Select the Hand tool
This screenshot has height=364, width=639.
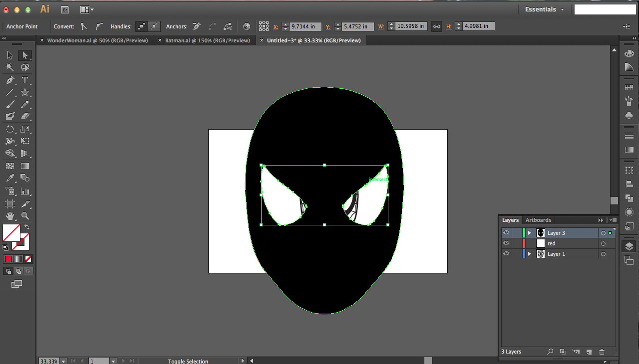(x=9, y=216)
